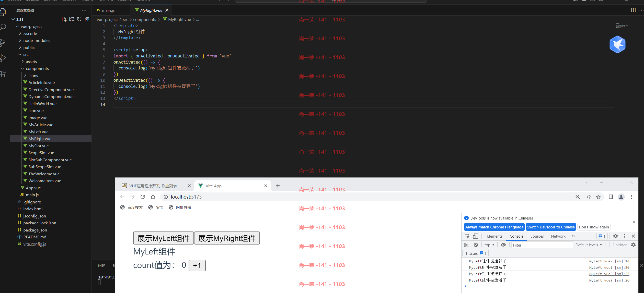Clear the DevTools console
Viewport: 644px width, 293px height.
(x=476, y=245)
